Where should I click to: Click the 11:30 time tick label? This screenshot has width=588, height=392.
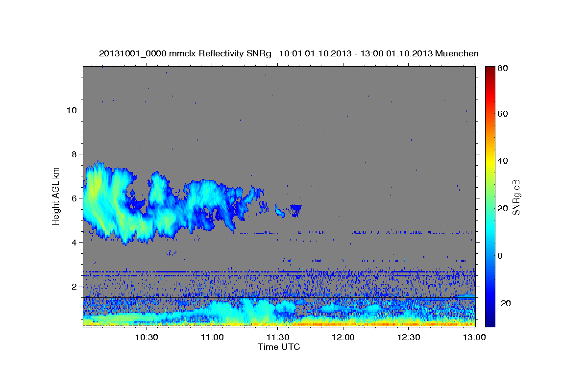tap(278, 337)
